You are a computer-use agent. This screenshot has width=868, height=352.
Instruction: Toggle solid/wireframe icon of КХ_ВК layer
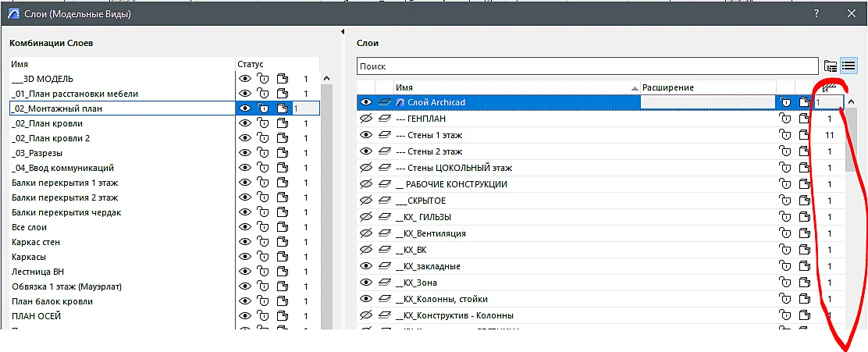804,250
